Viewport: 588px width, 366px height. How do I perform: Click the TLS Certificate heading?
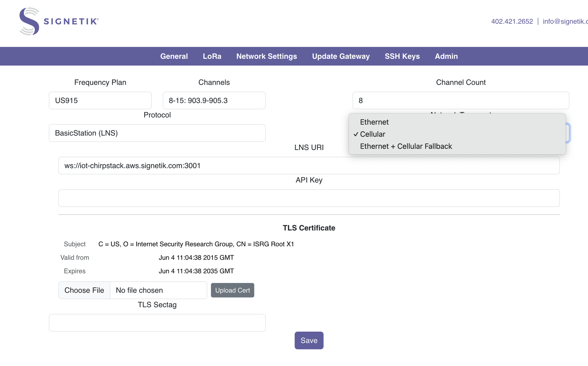tap(309, 228)
